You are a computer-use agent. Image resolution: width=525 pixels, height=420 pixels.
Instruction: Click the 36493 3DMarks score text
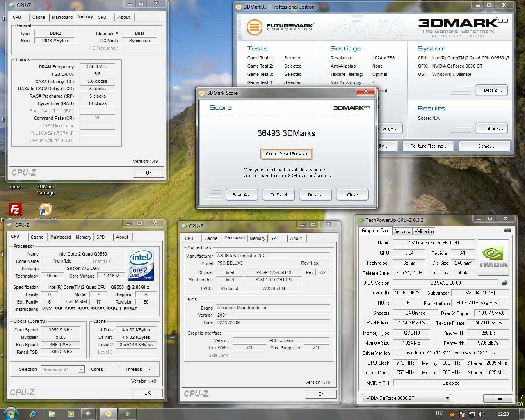(286, 133)
